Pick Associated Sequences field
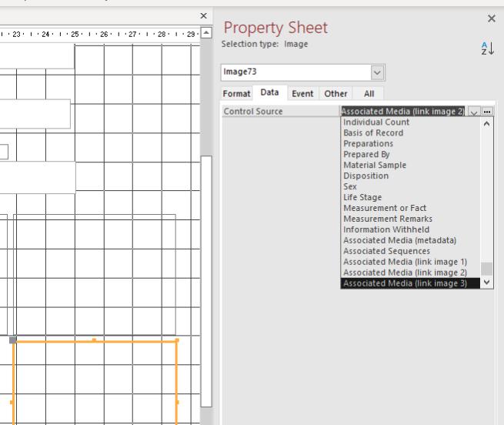The width and height of the screenshot is (504, 425). point(410,251)
